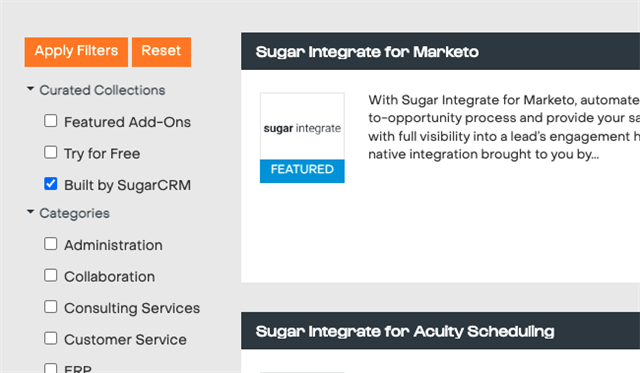This screenshot has height=373, width=640.
Task: Collapse the Categories section arrow
Action: click(30, 212)
